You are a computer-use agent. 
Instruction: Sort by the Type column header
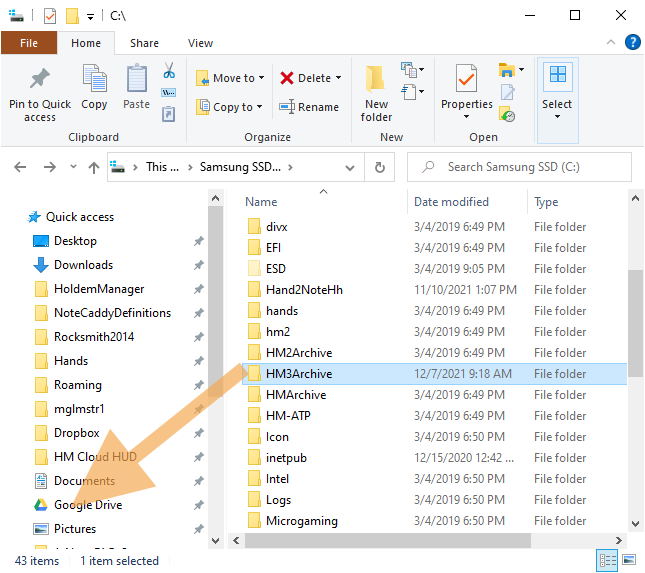tap(546, 202)
